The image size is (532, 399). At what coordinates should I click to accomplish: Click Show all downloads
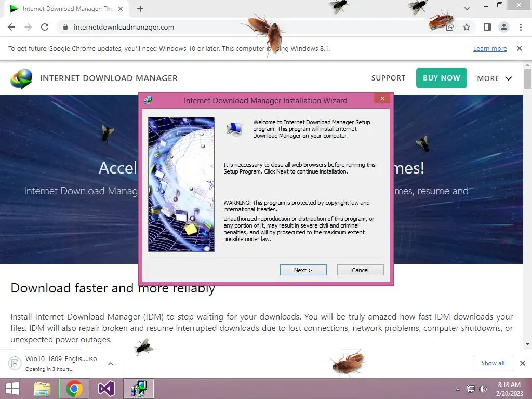click(x=493, y=363)
